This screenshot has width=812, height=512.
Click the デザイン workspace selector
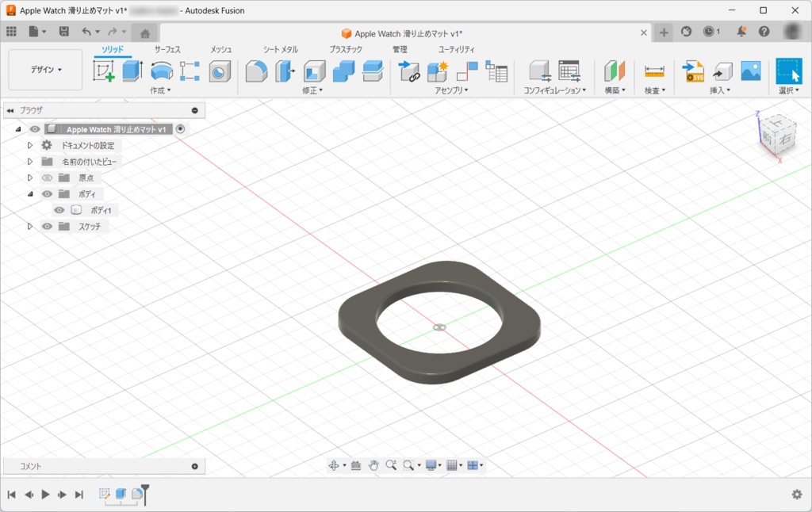[45, 69]
